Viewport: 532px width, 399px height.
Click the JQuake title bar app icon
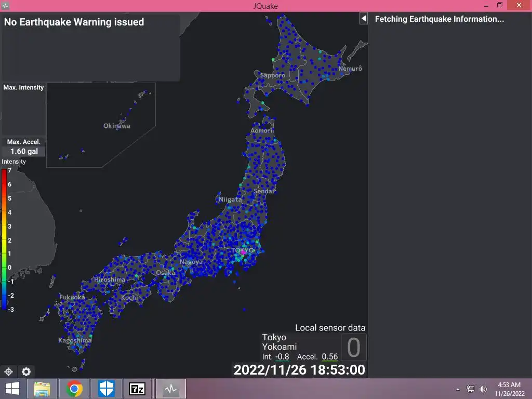click(5, 5)
